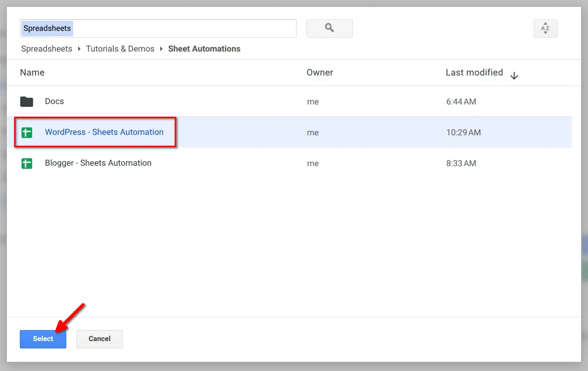This screenshot has height=371, width=588.
Task: Click the Docs folder icon
Action: [26, 101]
